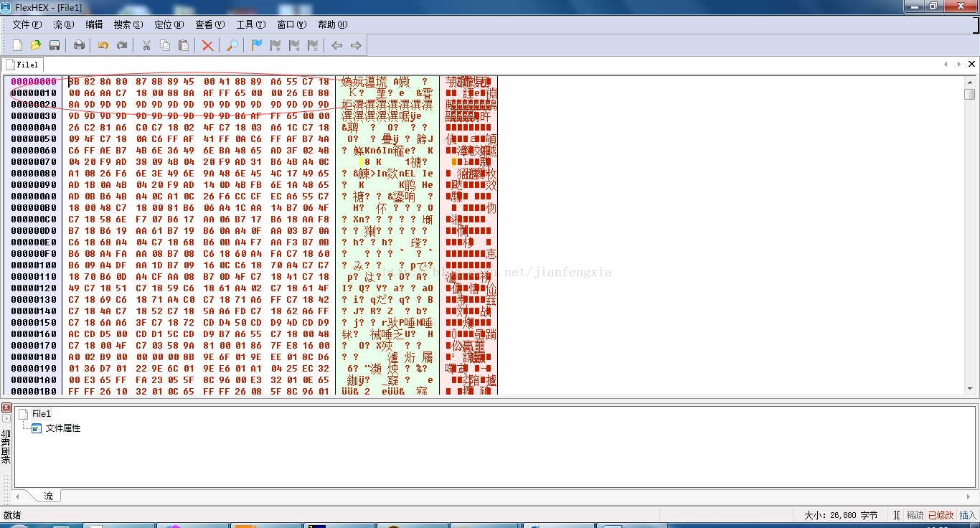Screen dimensions: 980x528
Task: Click the offset address 00000170
Action: point(34,346)
